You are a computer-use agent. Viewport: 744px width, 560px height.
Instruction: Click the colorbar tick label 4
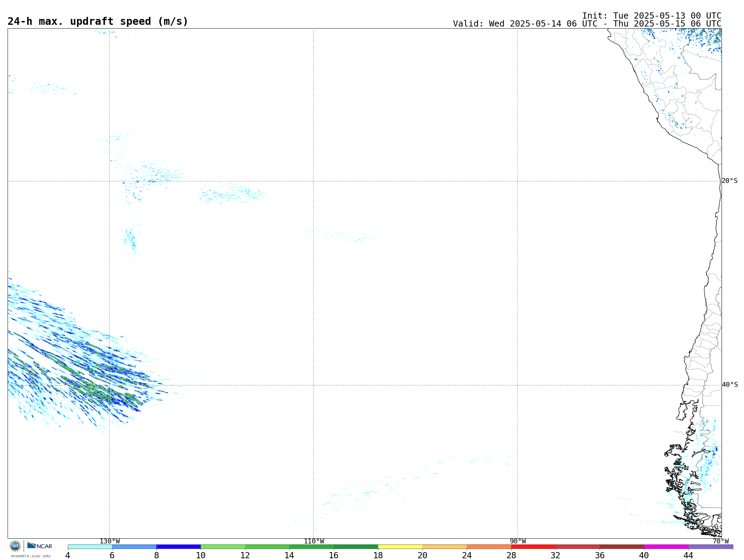(x=68, y=555)
